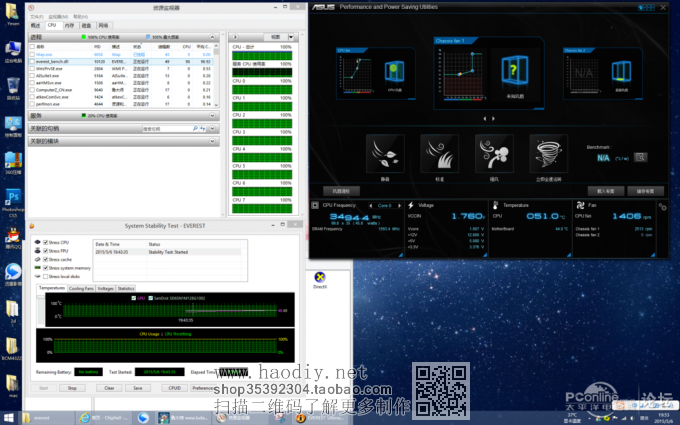Click the Benchmark magnifier search icon
Viewport: 680px width, 425px height.
pyautogui.click(x=640, y=157)
